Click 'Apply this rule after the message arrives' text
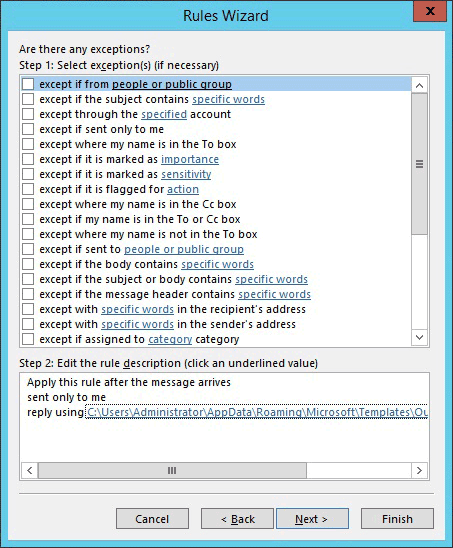 [129, 382]
